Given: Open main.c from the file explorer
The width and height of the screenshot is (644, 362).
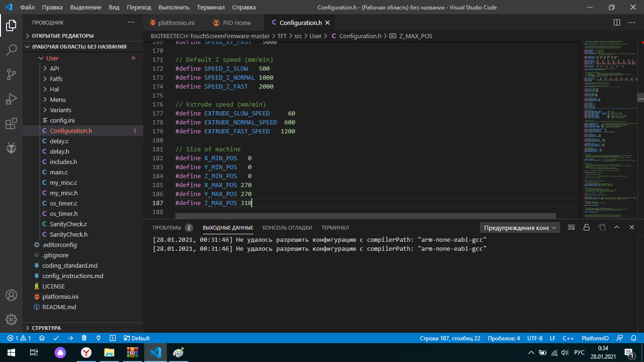Looking at the screenshot, I should [58, 172].
